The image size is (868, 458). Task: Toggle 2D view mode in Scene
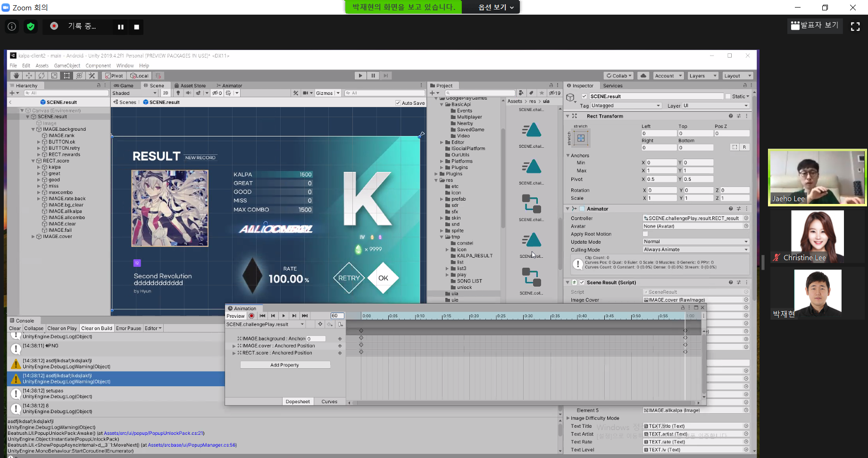point(166,93)
